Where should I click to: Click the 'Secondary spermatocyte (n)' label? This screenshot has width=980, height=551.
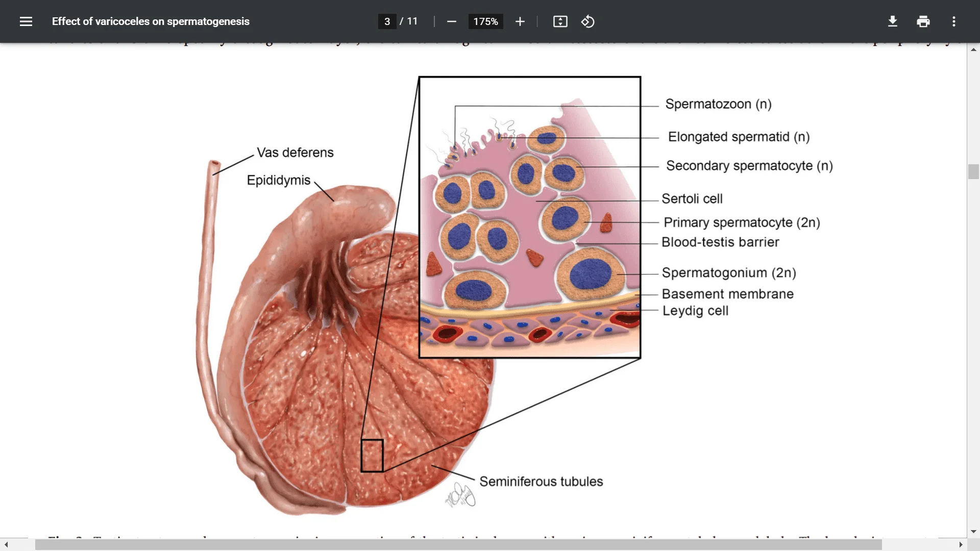click(749, 166)
